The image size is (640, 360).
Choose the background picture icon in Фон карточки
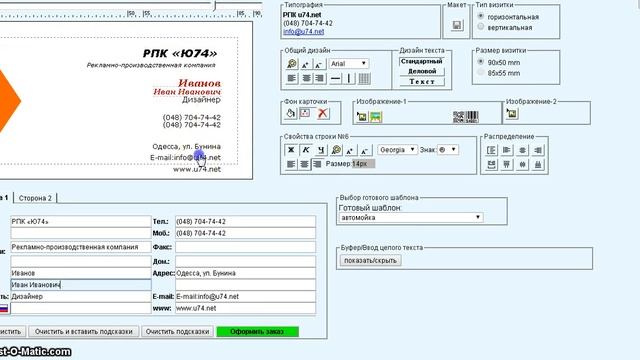pyautogui.click(x=305, y=113)
